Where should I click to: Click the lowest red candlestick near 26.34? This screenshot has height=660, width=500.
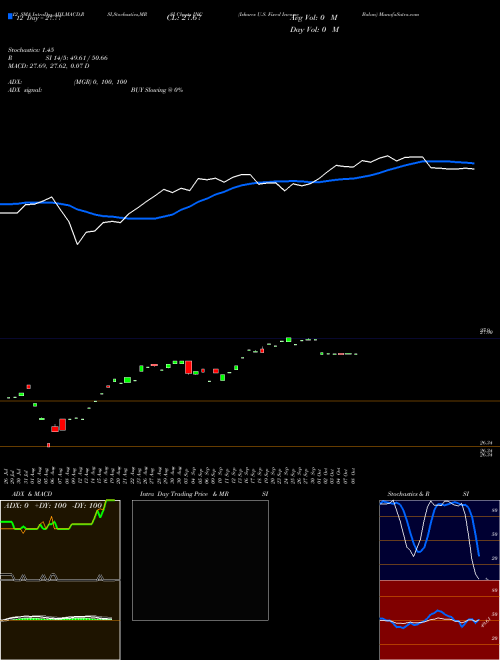(x=48, y=445)
